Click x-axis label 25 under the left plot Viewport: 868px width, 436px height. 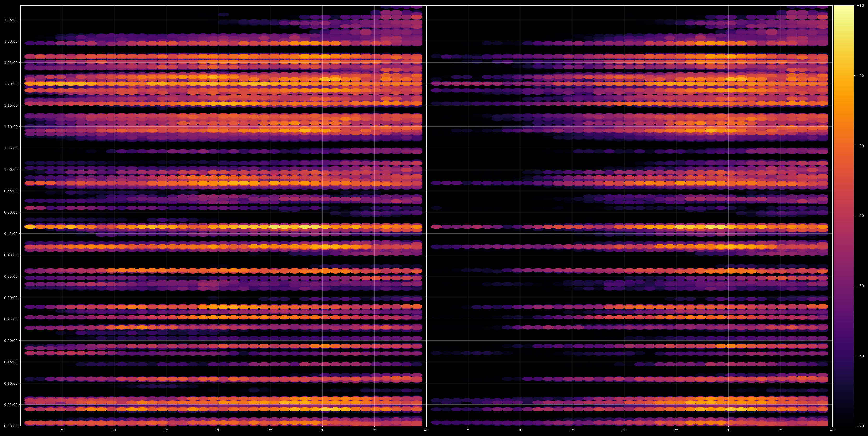(270, 430)
